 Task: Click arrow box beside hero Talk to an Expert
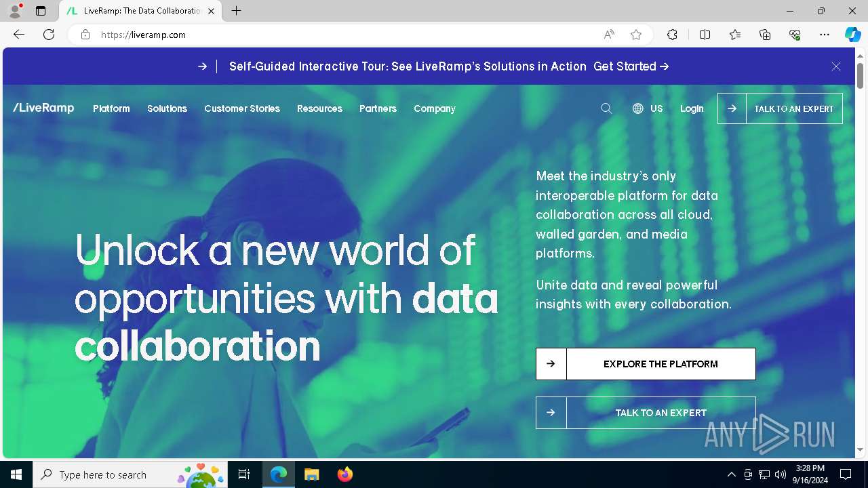tap(551, 413)
